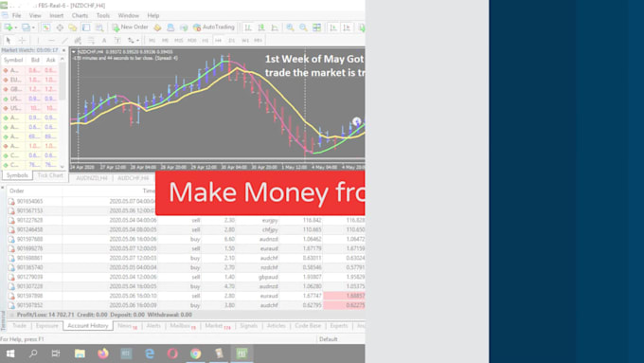Select the GB... row in Market Watch

[x=29, y=89]
